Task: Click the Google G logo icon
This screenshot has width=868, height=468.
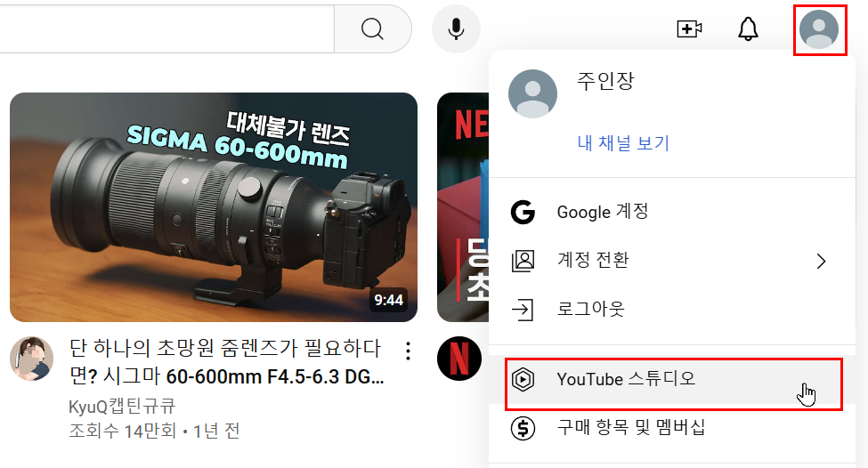Action: 523,212
